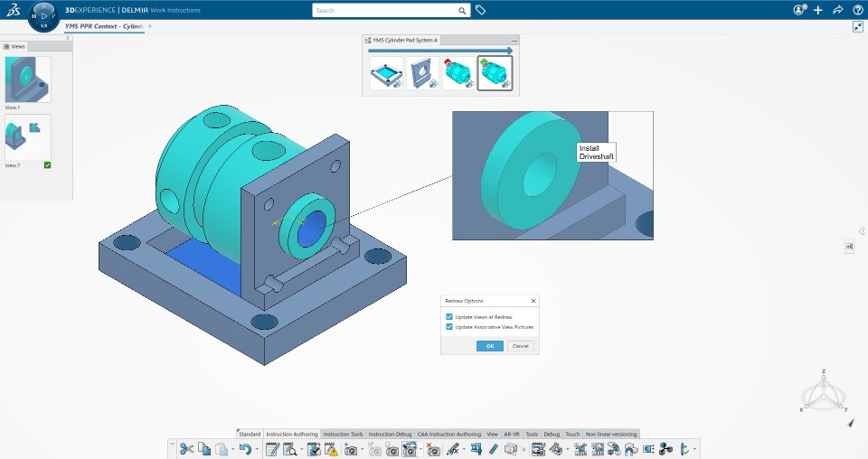This screenshot has height=459, width=868.
Task: Toggle Update Associative View Pictures checkbox
Action: [x=449, y=327]
